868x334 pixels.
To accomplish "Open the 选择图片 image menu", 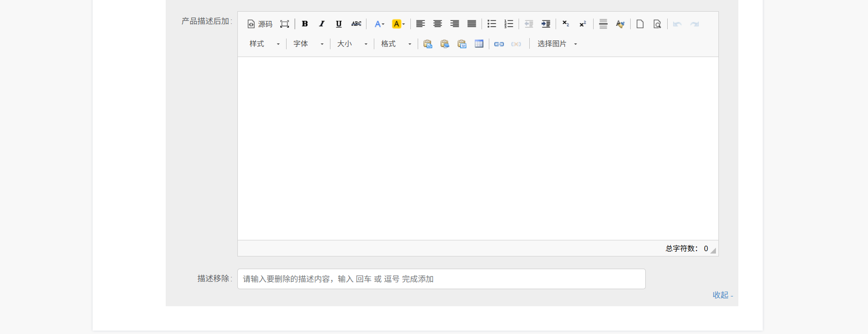I will click(x=557, y=44).
